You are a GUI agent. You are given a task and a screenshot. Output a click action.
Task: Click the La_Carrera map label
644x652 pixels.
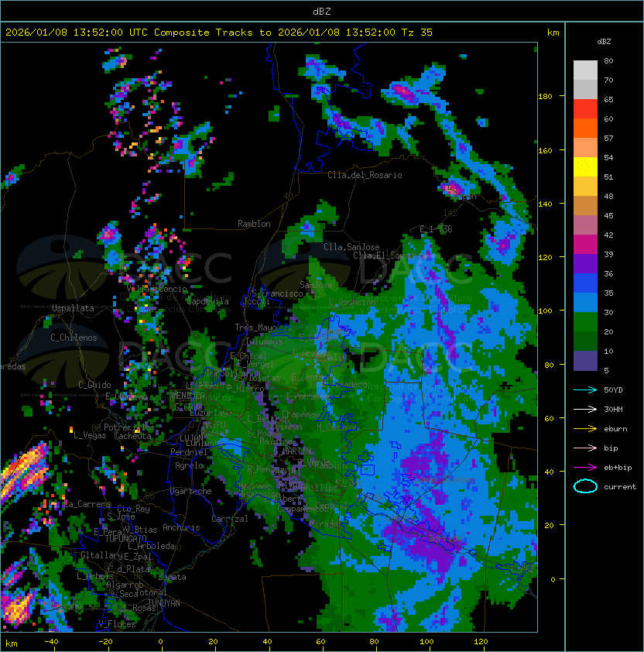(87, 504)
